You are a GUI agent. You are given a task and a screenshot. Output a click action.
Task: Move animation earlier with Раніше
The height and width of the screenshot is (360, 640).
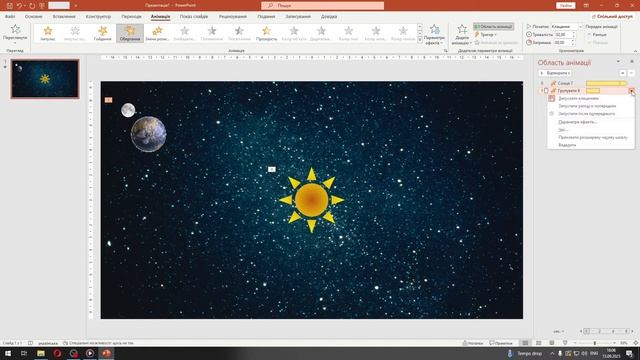tap(598, 35)
